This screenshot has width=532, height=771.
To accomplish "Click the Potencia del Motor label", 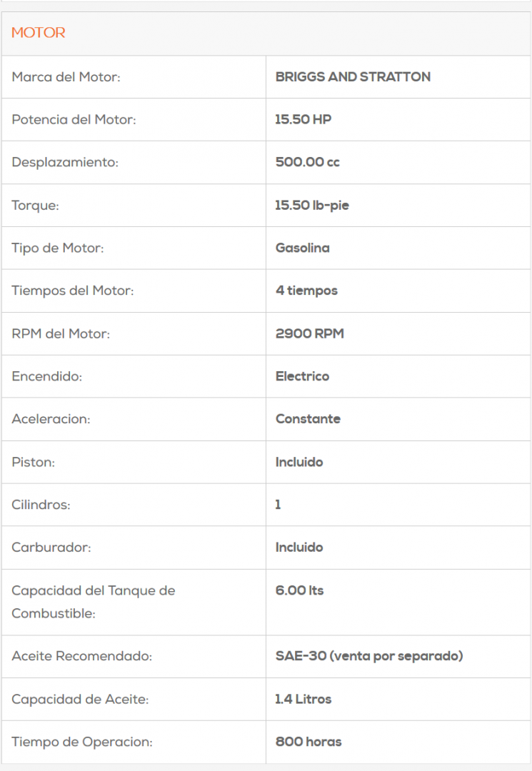I will pyautogui.click(x=74, y=119).
